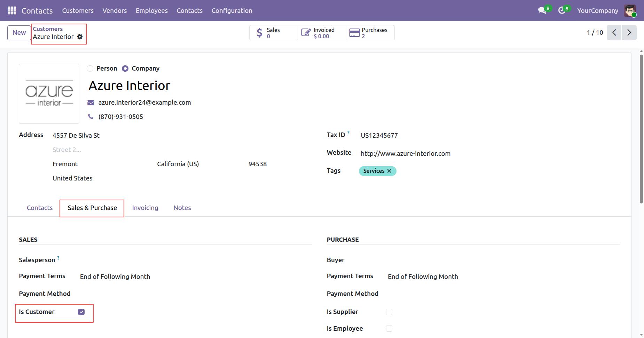This screenshot has width=644, height=338.
Task: Open the Configuration menu
Action: point(232,11)
